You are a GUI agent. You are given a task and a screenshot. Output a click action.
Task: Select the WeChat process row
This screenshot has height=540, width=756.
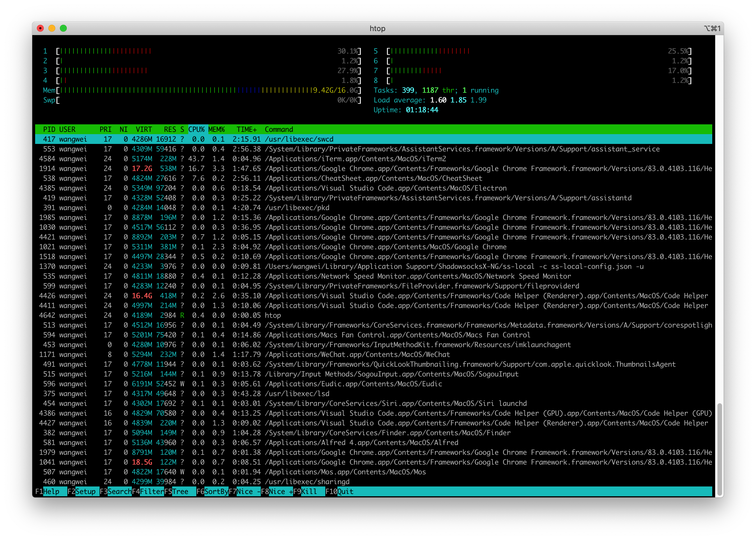tap(373, 354)
